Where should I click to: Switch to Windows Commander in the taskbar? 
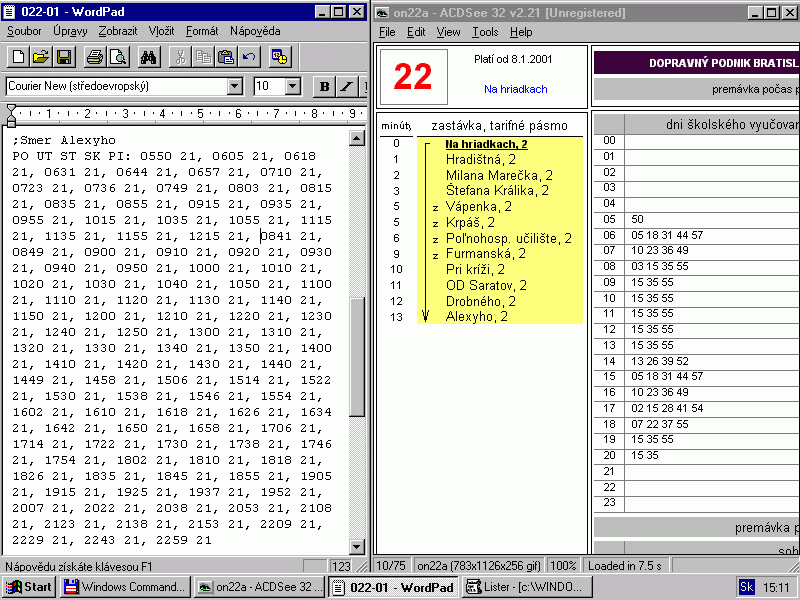(124, 587)
